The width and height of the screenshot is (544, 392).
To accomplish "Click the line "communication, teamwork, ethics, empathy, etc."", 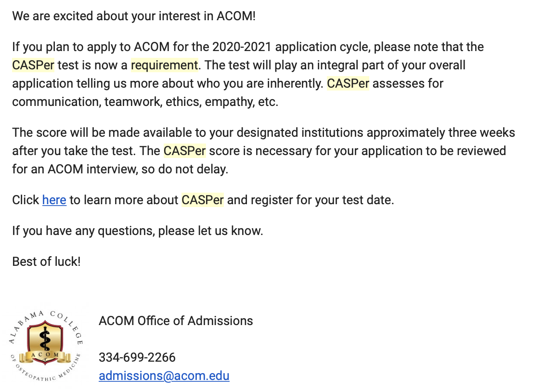I will [x=145, y=102].
